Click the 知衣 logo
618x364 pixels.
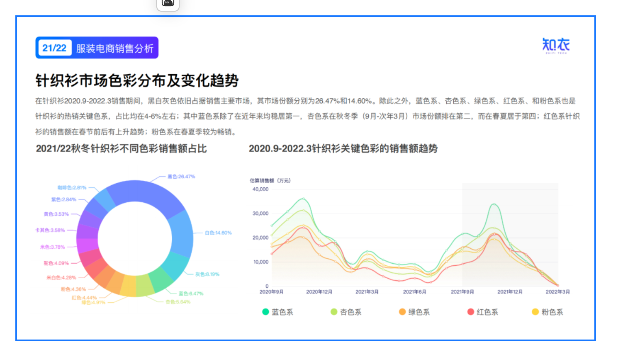556,45
